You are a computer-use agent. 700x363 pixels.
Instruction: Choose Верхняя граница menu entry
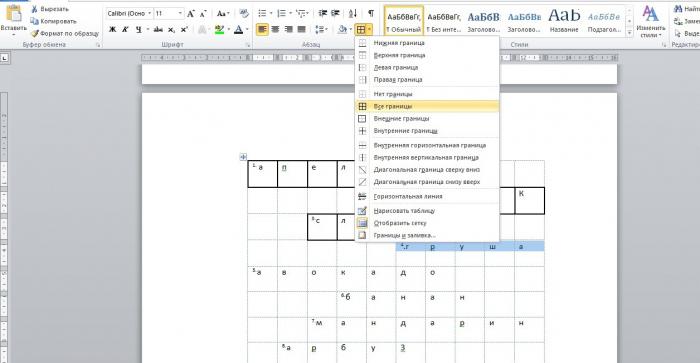(x=427, y=55)
